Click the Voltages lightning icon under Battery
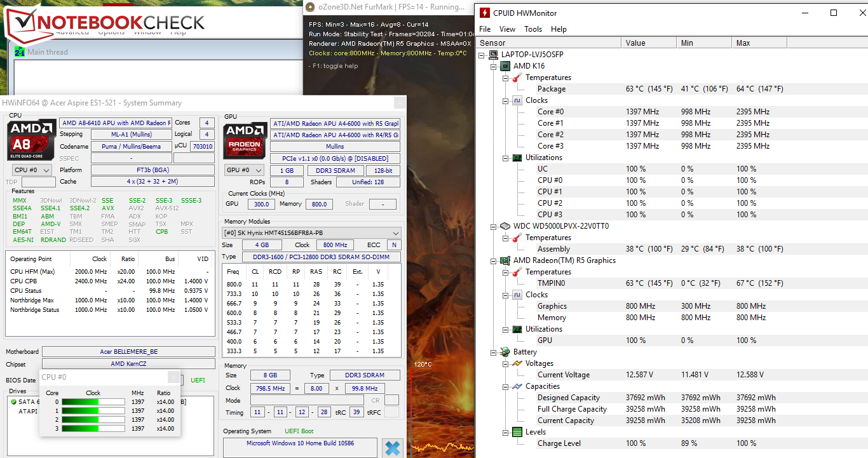Viewport: 868px width, 458px height. tap(517, 363)
